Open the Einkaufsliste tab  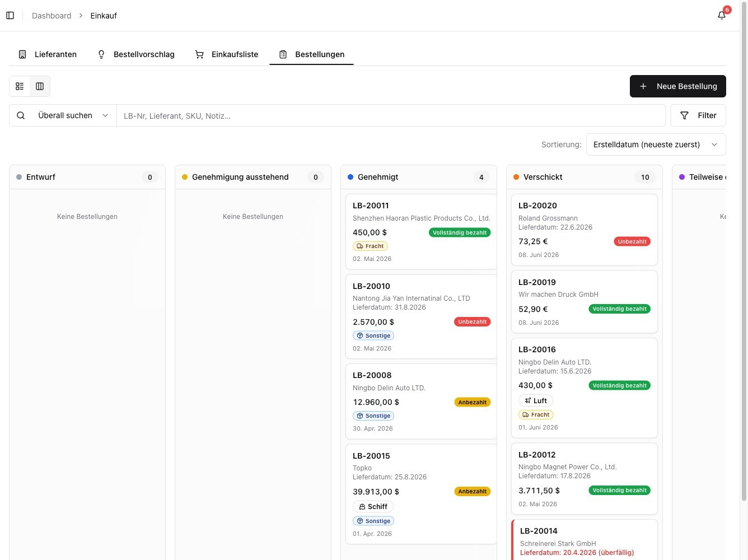click(227, 54)
